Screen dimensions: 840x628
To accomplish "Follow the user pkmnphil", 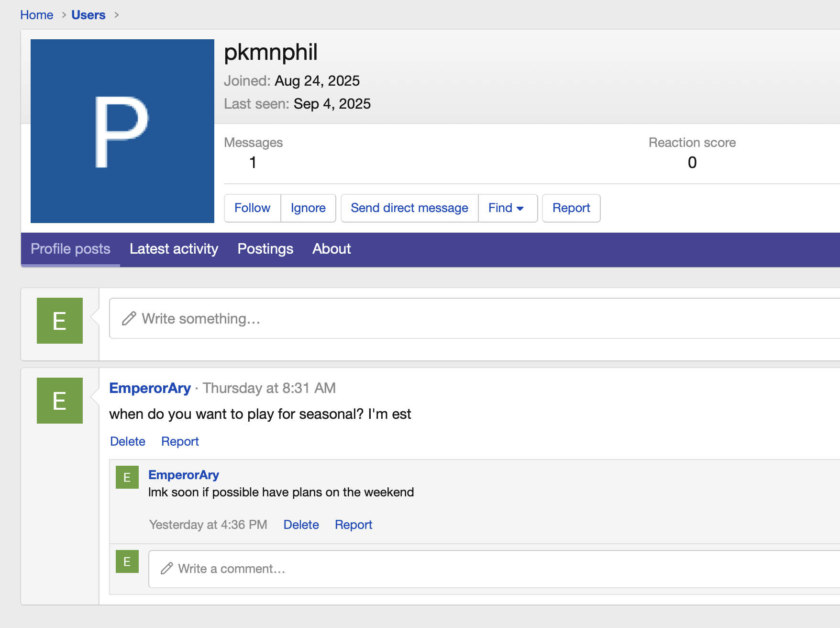I will [x=252, y=208].
